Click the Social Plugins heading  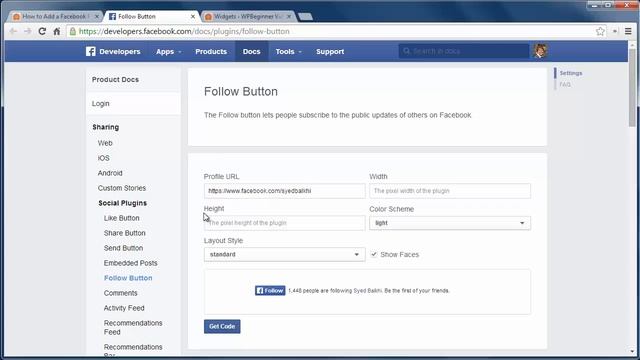pos(122,203)
